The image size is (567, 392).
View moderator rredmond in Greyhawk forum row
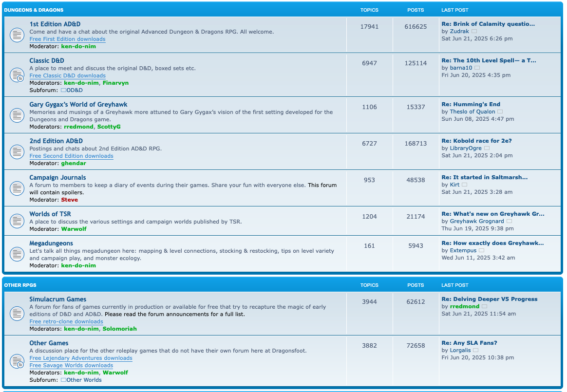coord(78,127)
